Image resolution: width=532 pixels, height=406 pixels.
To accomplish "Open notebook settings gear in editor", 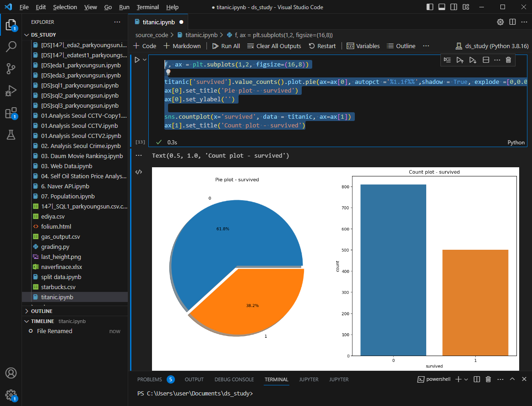I will 500,22.
